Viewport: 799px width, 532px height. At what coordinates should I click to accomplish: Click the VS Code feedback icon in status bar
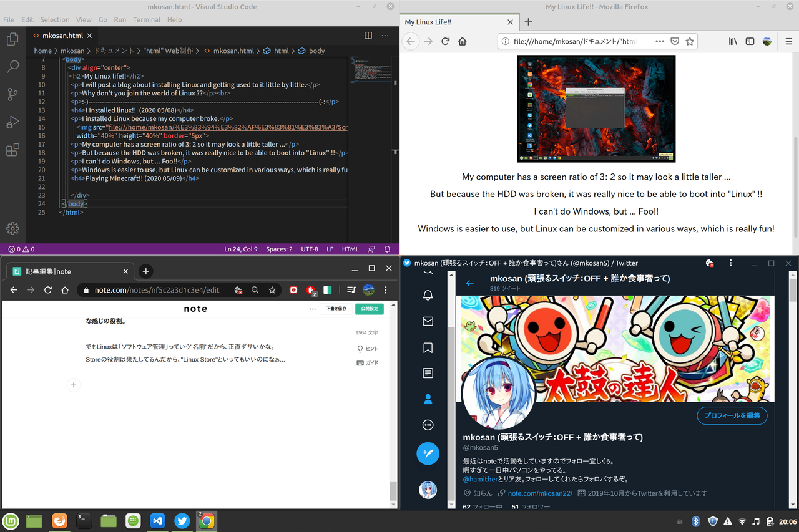371,249
